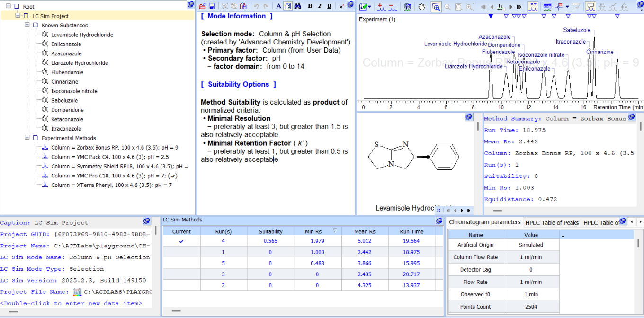The height and width of the screenshot is (318, 644).
Task: Collapse the Experimental Methods branch
Action: (27, 138)
